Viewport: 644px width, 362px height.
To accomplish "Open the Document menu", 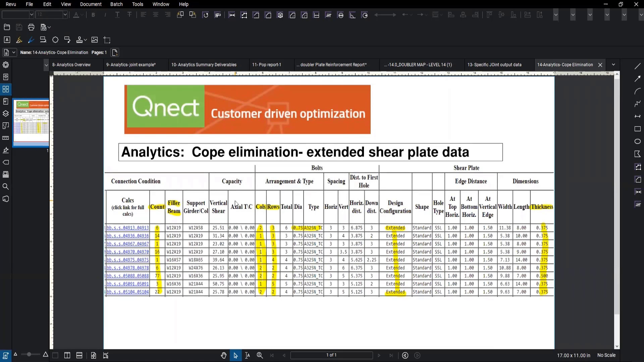I will pos(91,4).
